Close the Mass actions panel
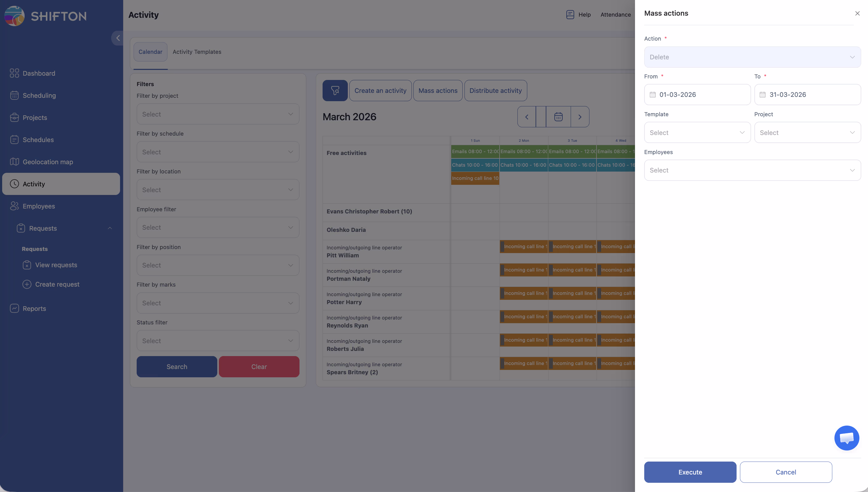This screenshot has height=492, width=868. pyautogui.click(x=857, y=14)
